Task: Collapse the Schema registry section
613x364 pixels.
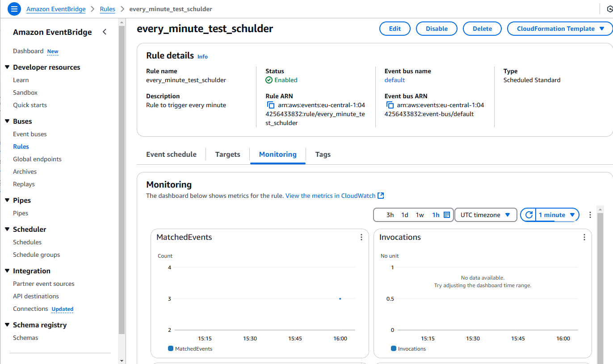Action: [7, 325]
